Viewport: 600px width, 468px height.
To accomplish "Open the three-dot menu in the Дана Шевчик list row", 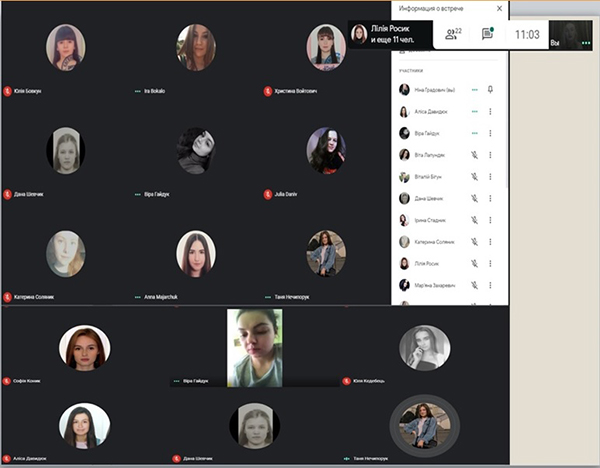I will [490, 199].
